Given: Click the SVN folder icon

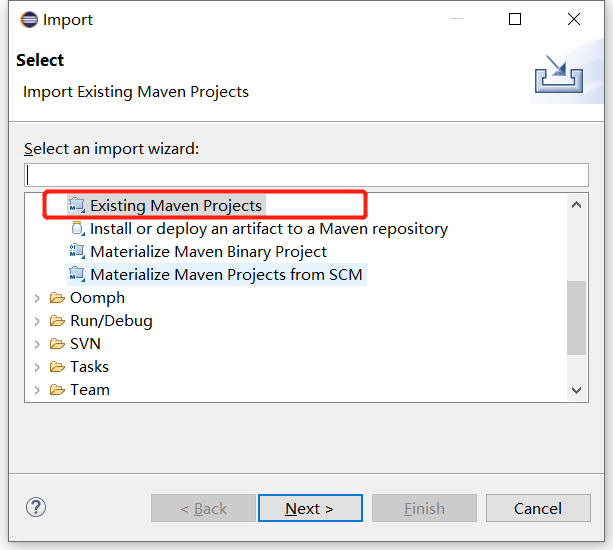Looking at the screenshot, I should pos(57,344).
